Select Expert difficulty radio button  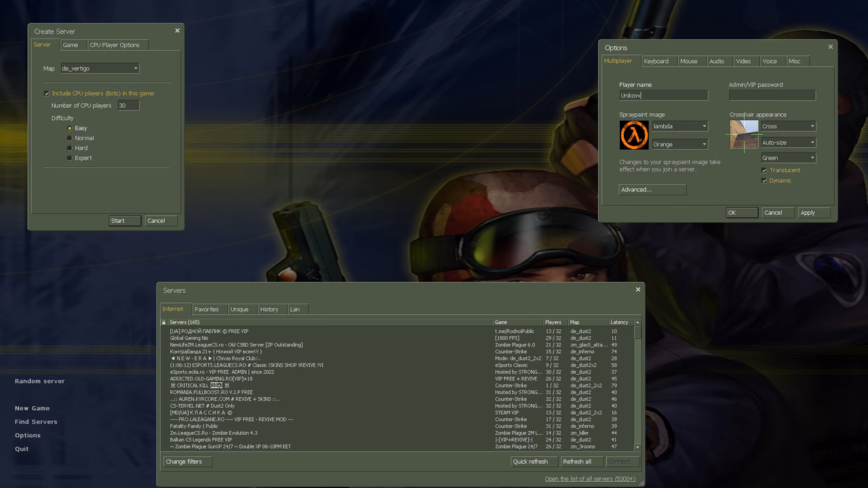(x=69, y=158)
